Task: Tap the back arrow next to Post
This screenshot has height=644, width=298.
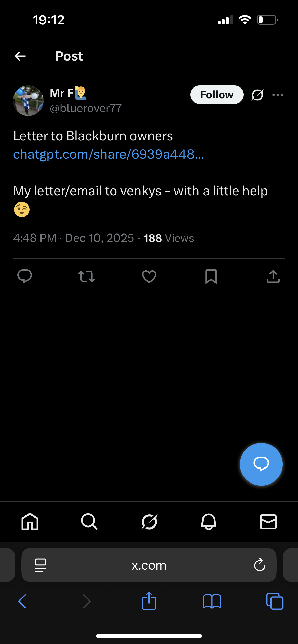Action: (20, 56)
